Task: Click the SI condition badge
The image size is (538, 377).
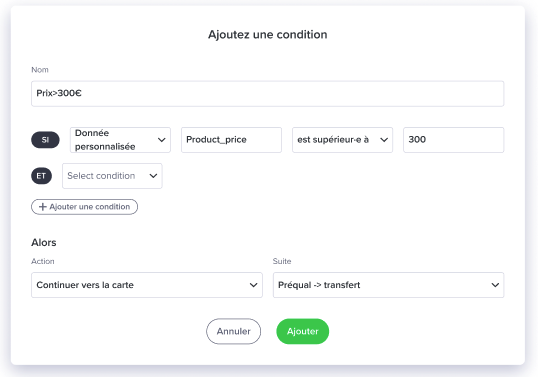Action: [45, 140]
